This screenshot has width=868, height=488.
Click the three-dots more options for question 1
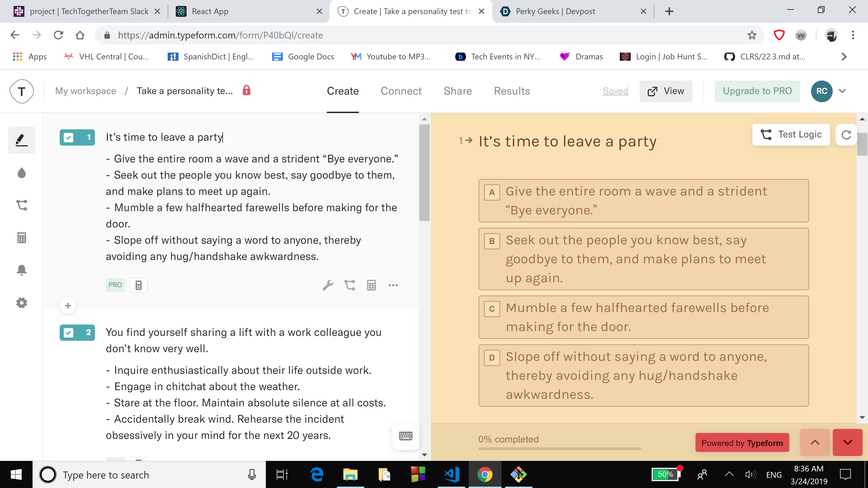(393, 285)
